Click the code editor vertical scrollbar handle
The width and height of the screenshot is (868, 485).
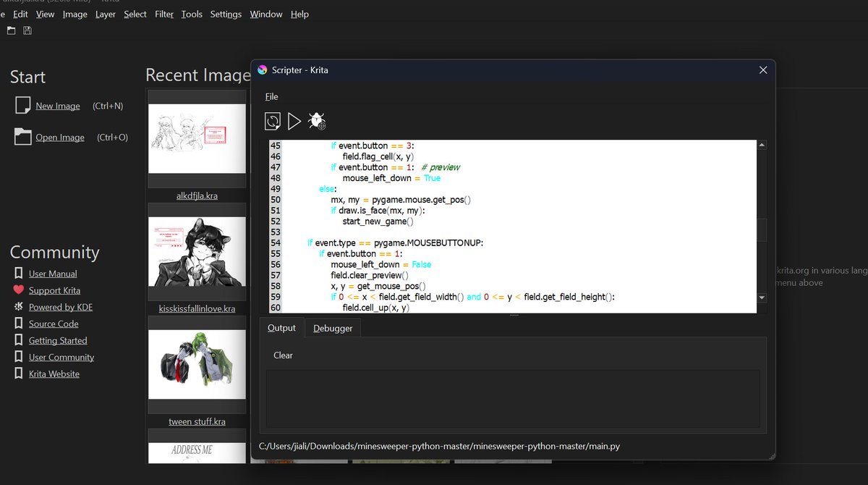pyautogui.click(x=762, y=230)
